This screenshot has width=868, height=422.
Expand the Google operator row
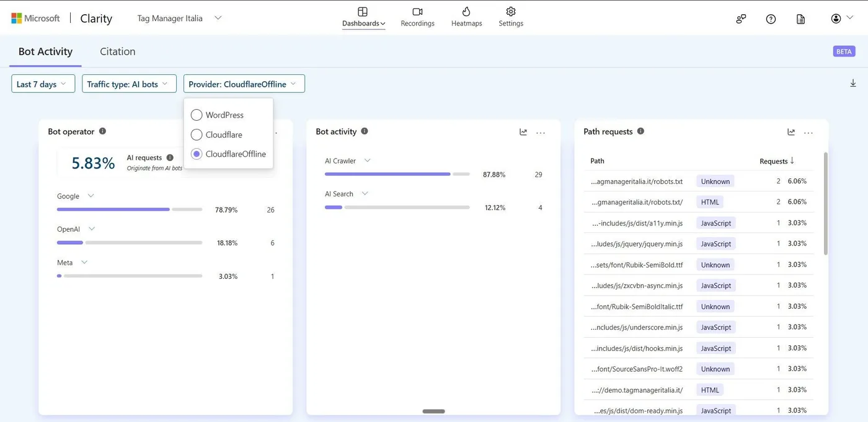coord(91,196)
